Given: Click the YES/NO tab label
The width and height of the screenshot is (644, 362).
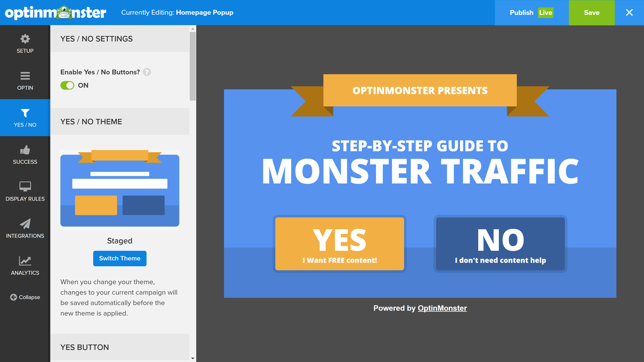Looking at the screenshot, I should pos(25,125).
